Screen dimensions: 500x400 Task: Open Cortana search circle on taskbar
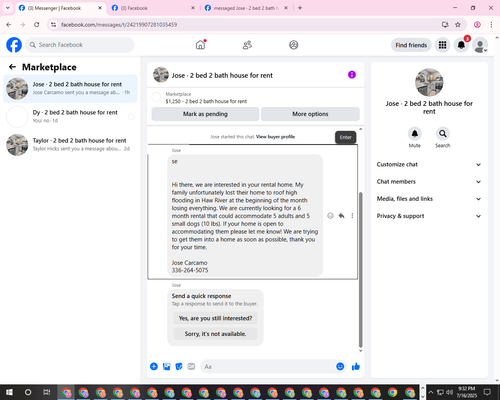[x=28, y=392]
